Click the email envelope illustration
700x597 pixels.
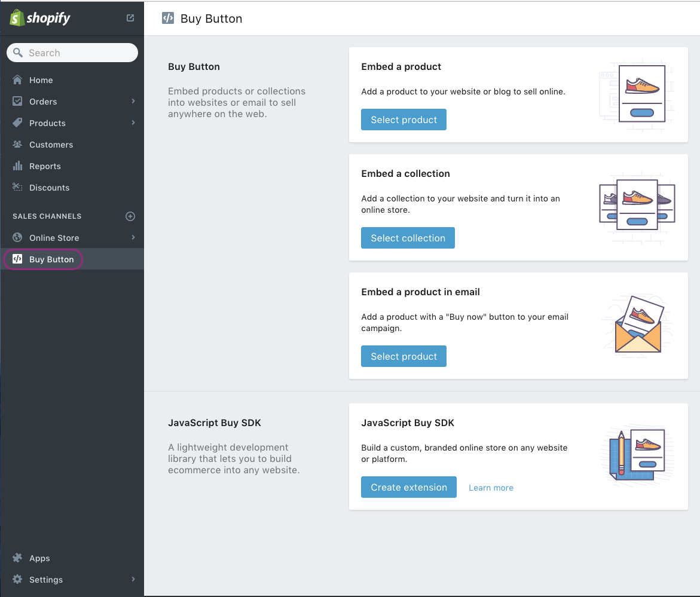637,326
